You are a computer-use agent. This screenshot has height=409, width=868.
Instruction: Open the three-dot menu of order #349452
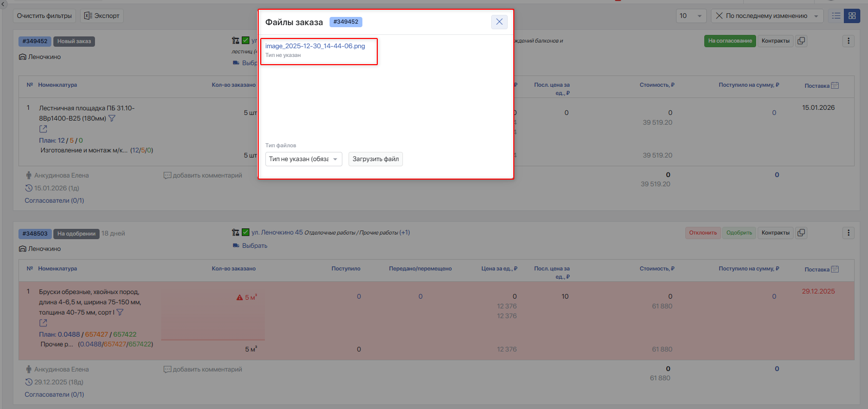pyautogui.click(x=848, y=41)
